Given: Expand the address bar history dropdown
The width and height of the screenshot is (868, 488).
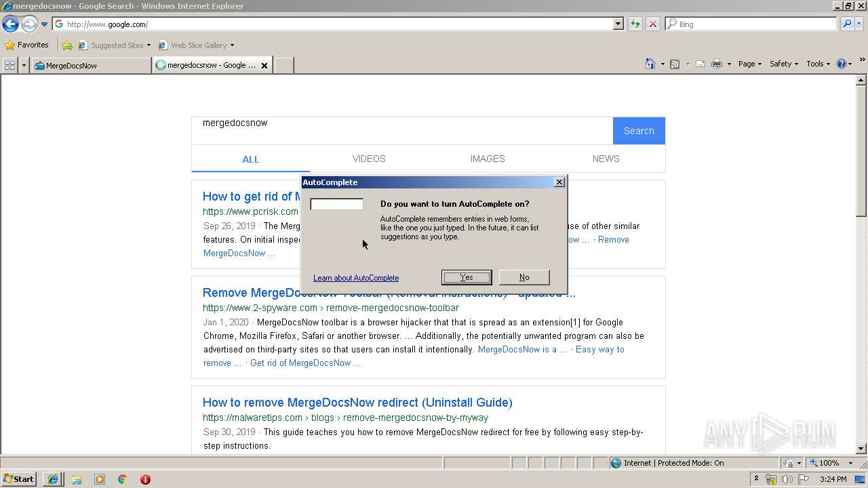Looking at the screenshot, I should point(618,24).
